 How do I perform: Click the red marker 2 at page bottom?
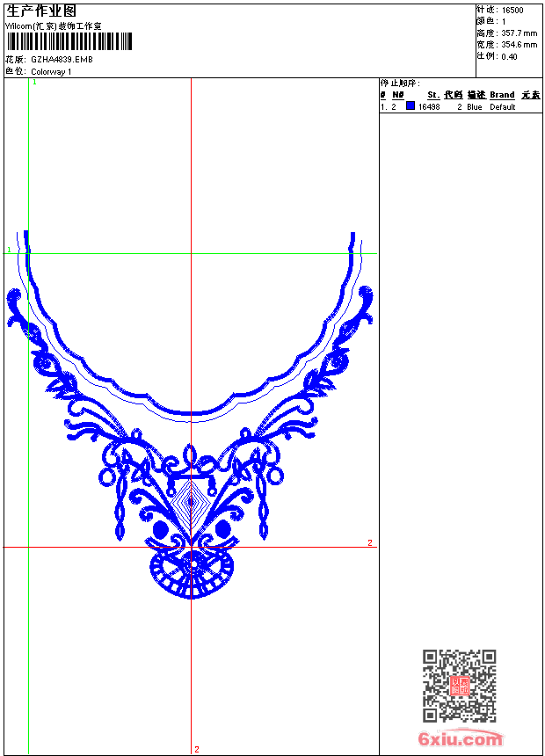coord(197,749)
